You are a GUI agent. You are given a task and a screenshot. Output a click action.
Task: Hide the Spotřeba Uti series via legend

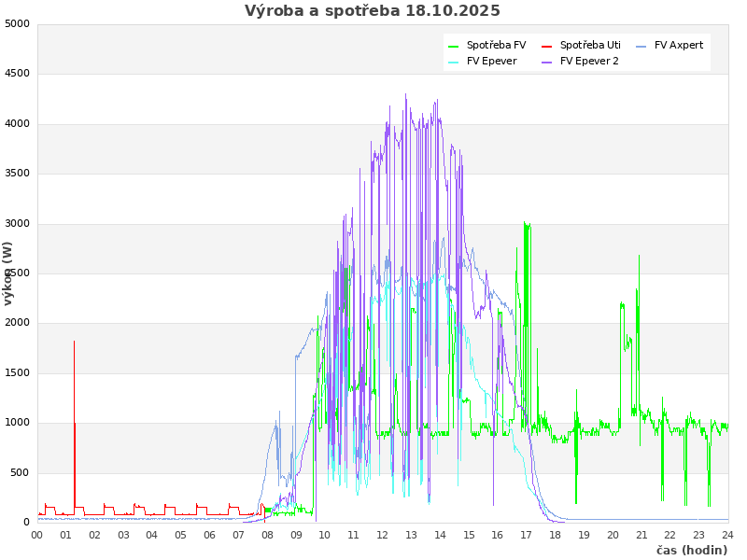point(590,45)
